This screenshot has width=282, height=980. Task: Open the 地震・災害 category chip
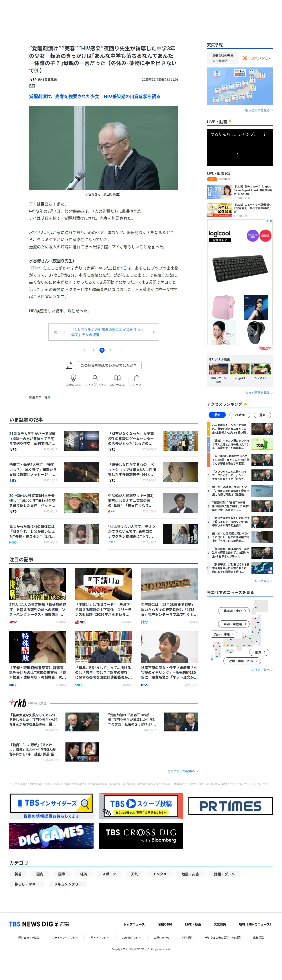[x=190, y=874]
